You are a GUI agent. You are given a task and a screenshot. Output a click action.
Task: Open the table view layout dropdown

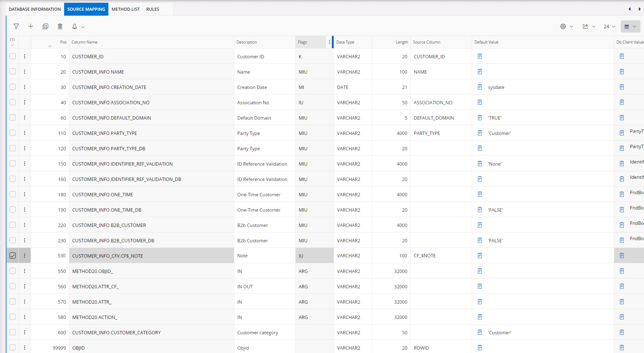630,26
